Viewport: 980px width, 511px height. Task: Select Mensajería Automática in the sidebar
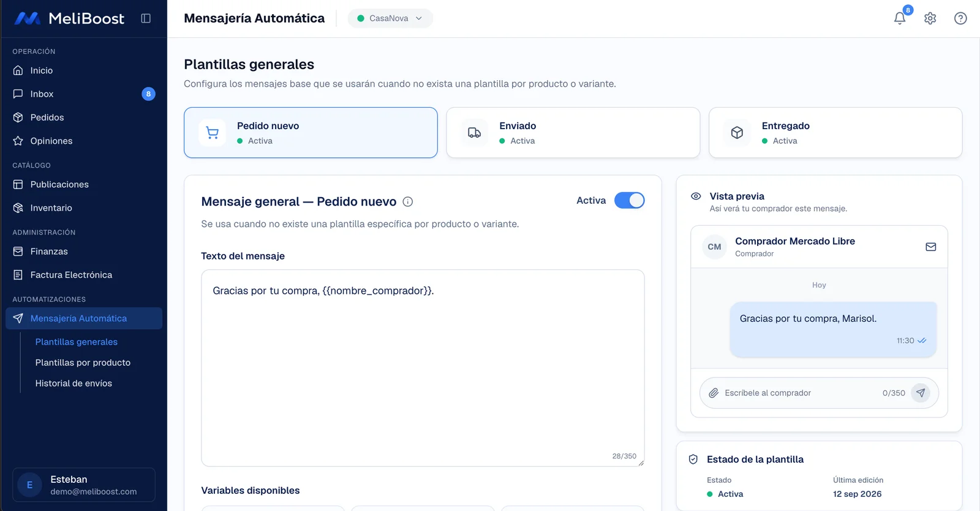(x=84, y=318)
